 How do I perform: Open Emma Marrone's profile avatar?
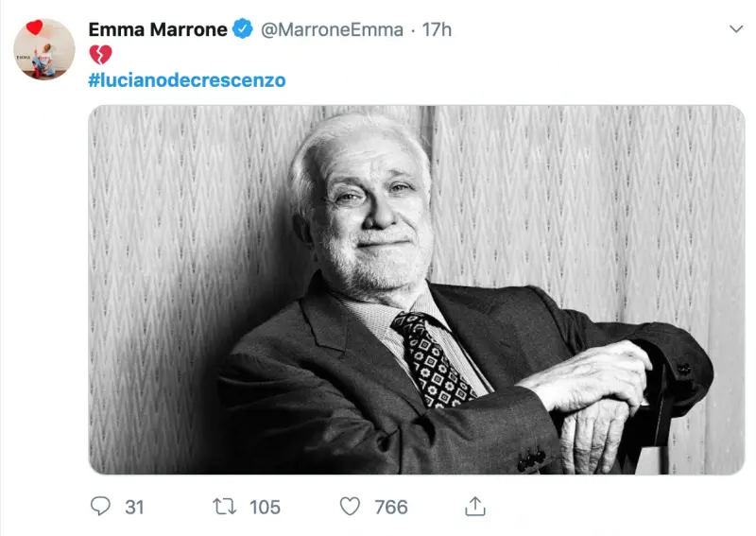pos(43,50)
